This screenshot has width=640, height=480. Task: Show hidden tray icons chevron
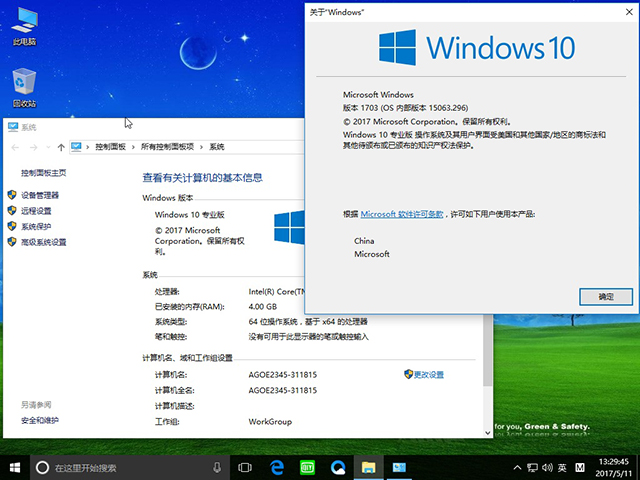pyautogui.click(x=517, y=468)
